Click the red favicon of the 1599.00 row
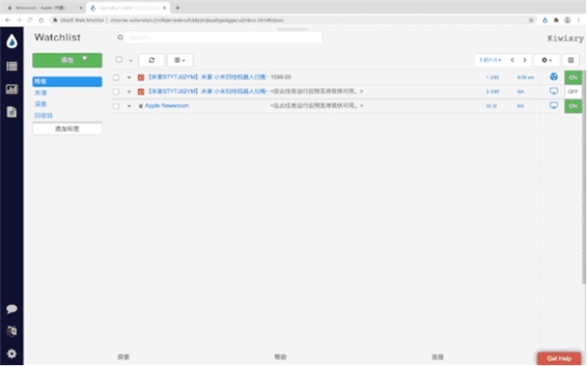This screenshot has height=366, width=588. tap(141, 78)
